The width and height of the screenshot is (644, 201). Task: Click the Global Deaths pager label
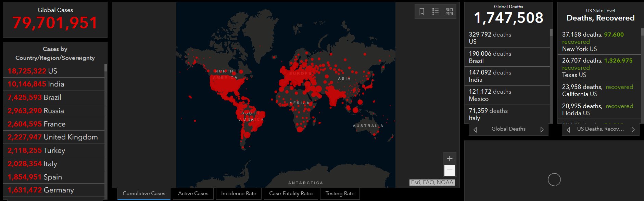[x=508, y=129]
